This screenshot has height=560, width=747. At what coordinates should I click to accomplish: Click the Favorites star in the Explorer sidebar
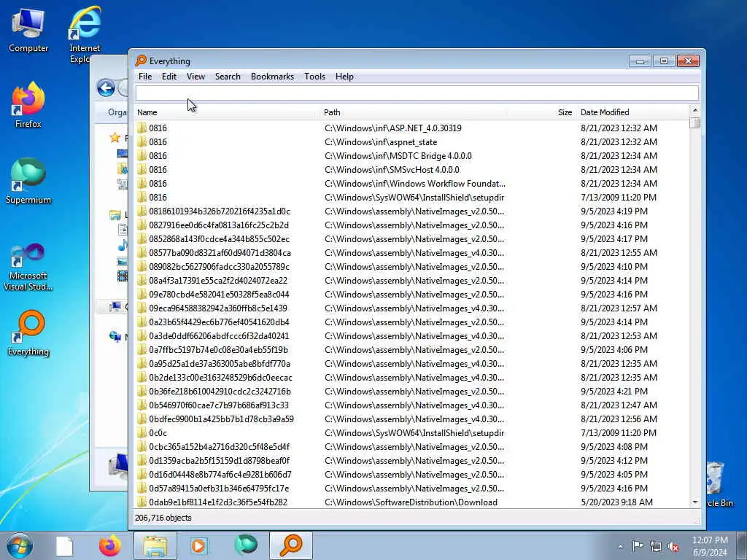pos(115,138)
